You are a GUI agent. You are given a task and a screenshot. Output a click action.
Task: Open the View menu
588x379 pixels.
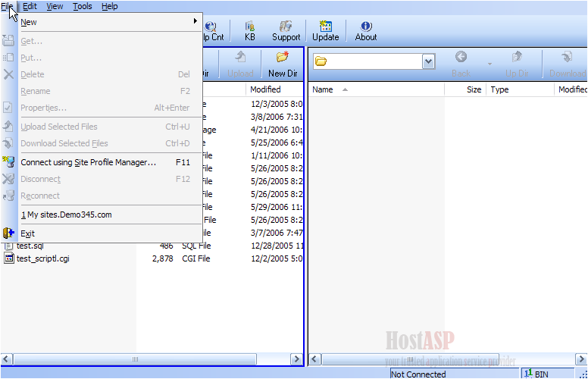[55, 6]
